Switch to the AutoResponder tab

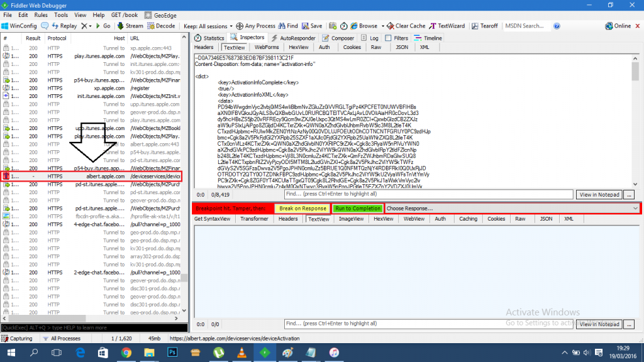pyautogui.click(x=293, y=38)
